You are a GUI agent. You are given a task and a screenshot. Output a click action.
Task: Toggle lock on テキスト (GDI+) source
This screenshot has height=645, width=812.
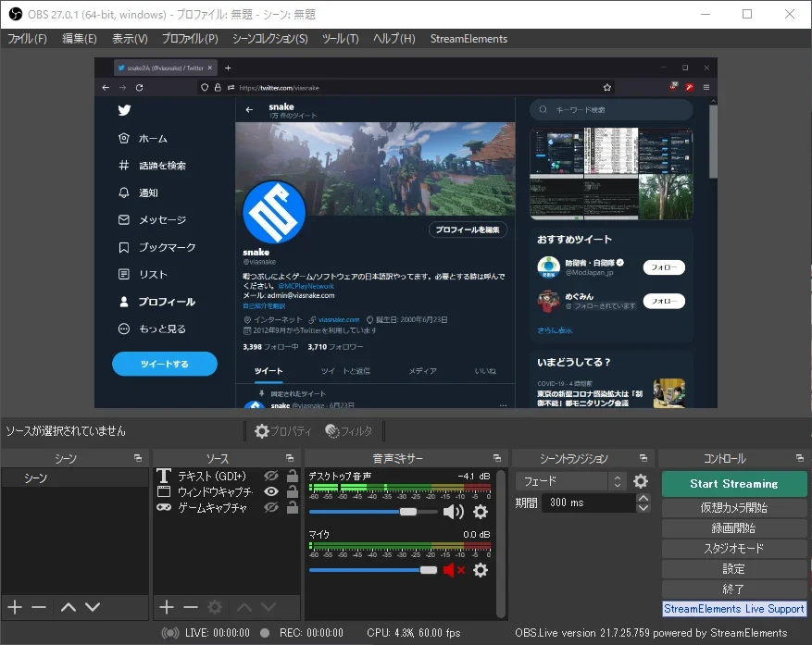coord(292,476)
